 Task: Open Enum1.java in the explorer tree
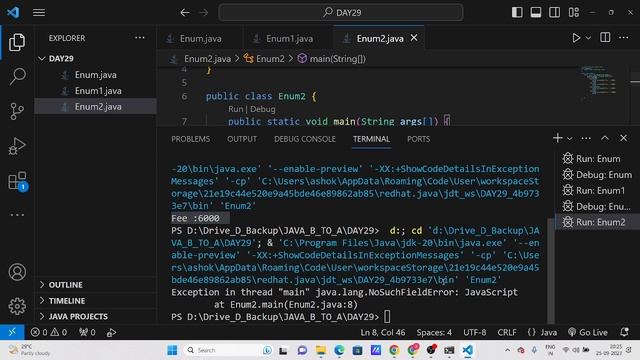(98, 91)
